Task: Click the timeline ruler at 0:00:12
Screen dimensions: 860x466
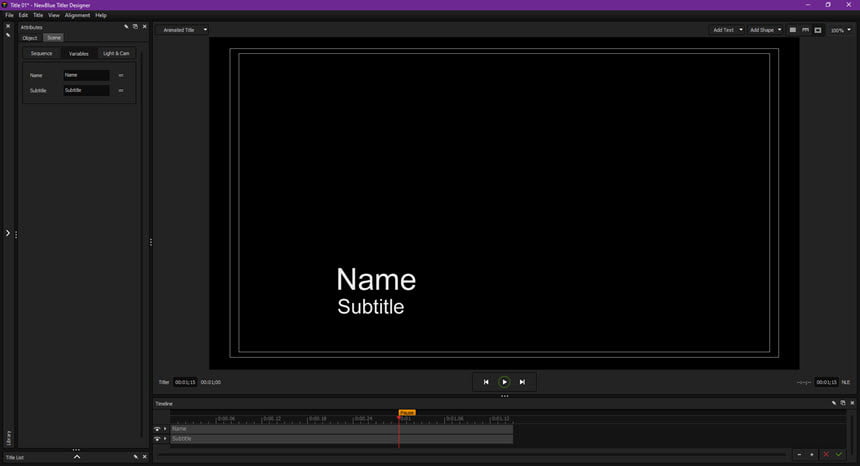Action: coord(271,419)
